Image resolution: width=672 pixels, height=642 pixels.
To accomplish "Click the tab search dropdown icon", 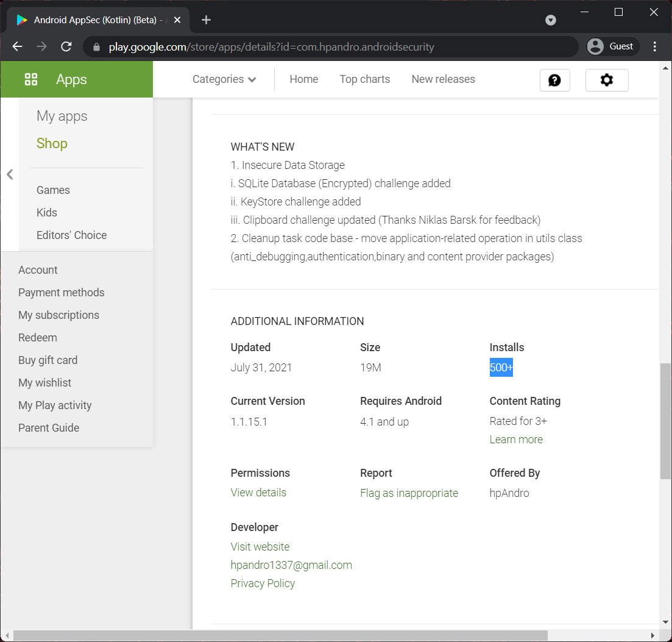I will click(551, 20).
